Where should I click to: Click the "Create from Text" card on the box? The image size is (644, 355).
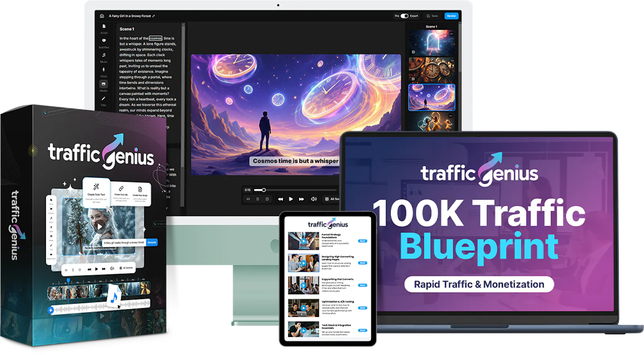point(96,192)
